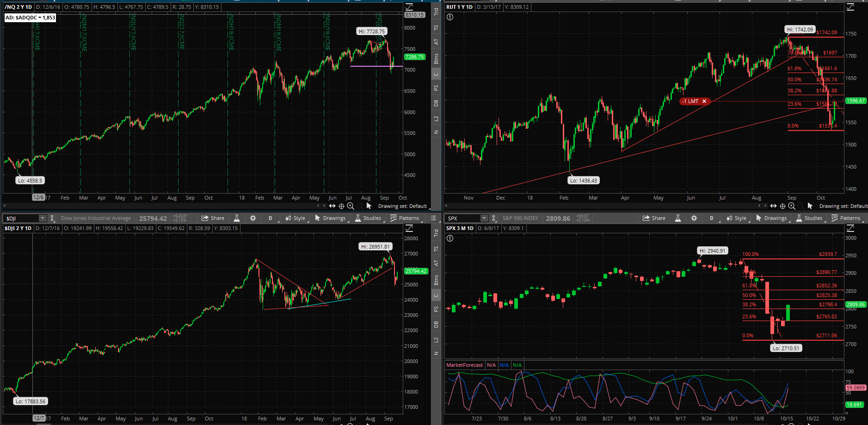
Task: Click the expand-time-axis icon under RUT chart
Action: (773, 206)
